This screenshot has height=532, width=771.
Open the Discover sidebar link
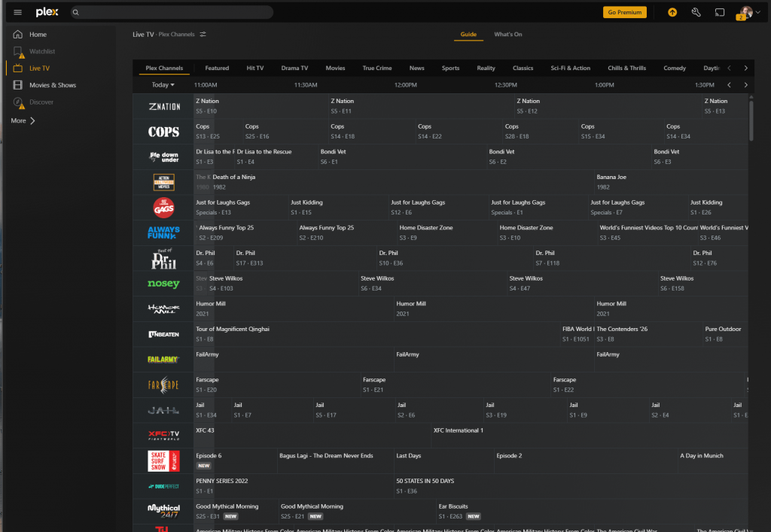pos(41,102)
